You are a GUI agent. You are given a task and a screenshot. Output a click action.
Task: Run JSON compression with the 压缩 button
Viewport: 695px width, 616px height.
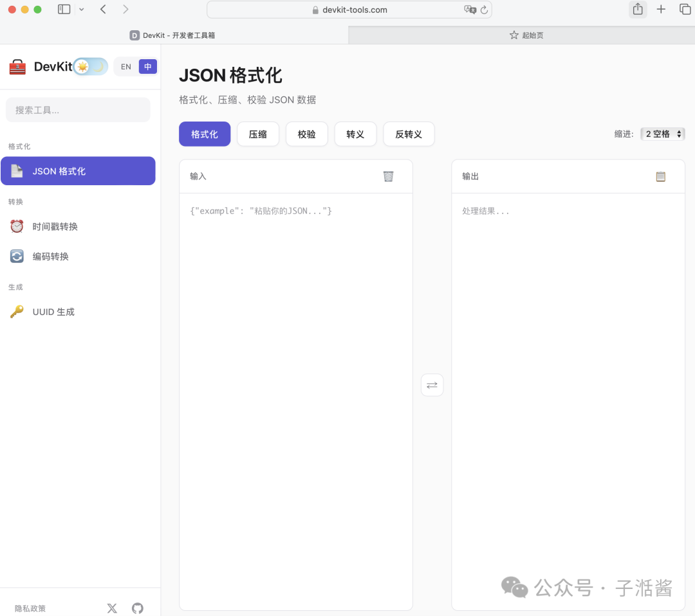tap(257, 134)
